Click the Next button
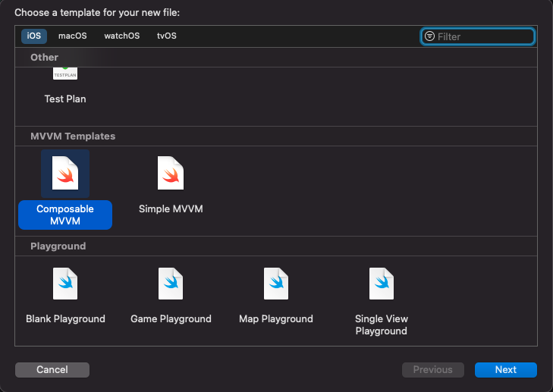This screenshot has height=392, width=553. (x=506, y=370)
